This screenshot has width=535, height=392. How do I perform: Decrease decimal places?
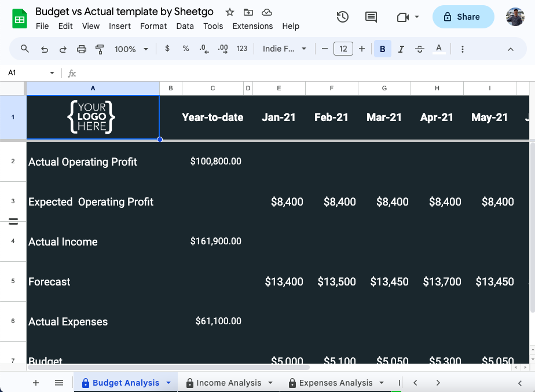click(x=204, y=49)
